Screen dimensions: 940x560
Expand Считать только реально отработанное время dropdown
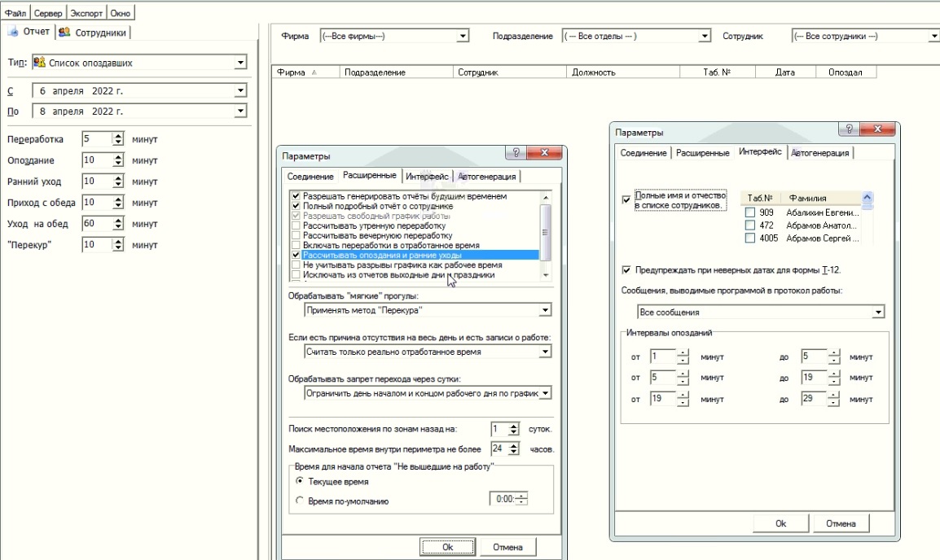[x=544, y=352]
